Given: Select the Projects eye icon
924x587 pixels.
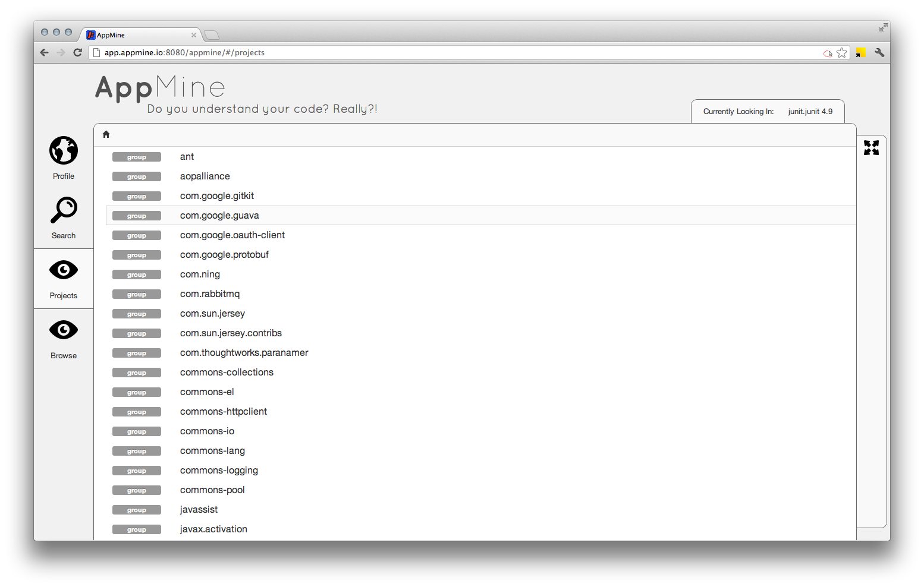Looking at the screenshot, I should tap(64, 270).
